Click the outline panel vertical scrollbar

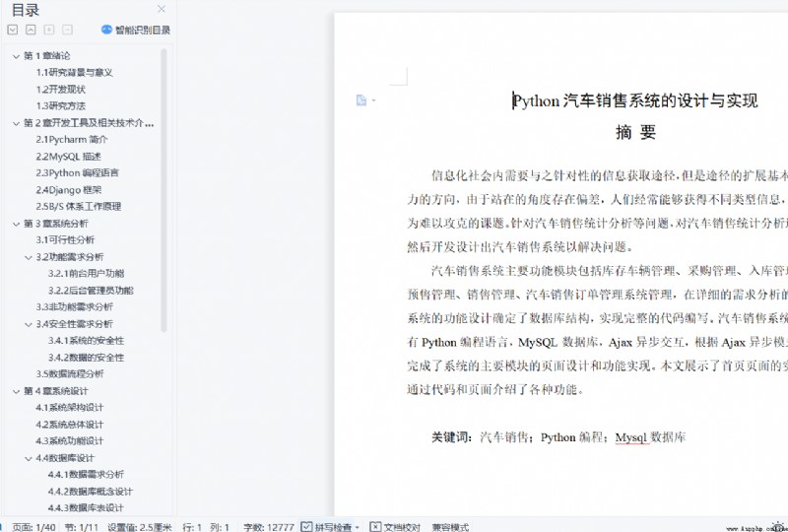click(164, 190)
